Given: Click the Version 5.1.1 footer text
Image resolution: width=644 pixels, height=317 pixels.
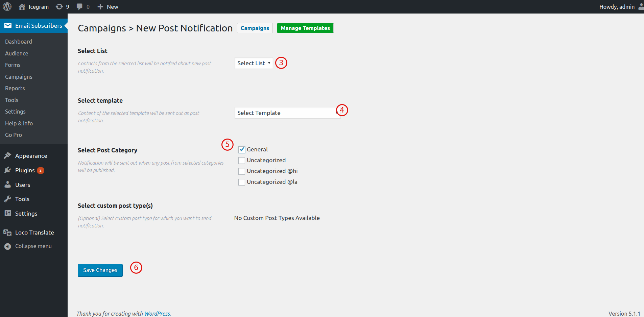Looking at the screenshot, I should (x=624, y=314).
